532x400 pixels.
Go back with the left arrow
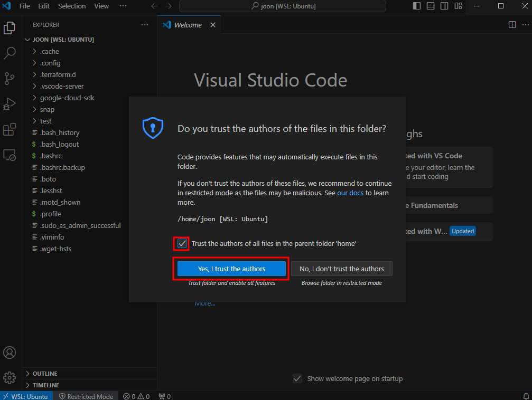click(x=154, y=6)
